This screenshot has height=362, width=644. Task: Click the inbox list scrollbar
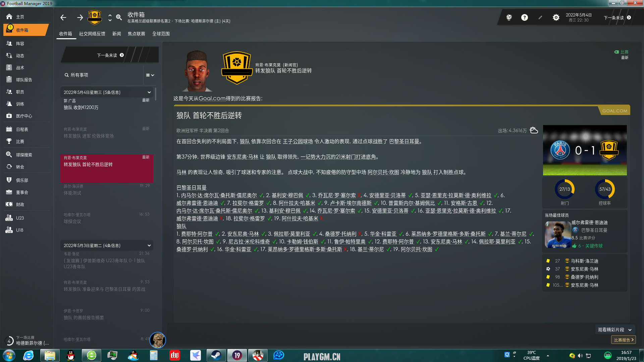[156, 94]
